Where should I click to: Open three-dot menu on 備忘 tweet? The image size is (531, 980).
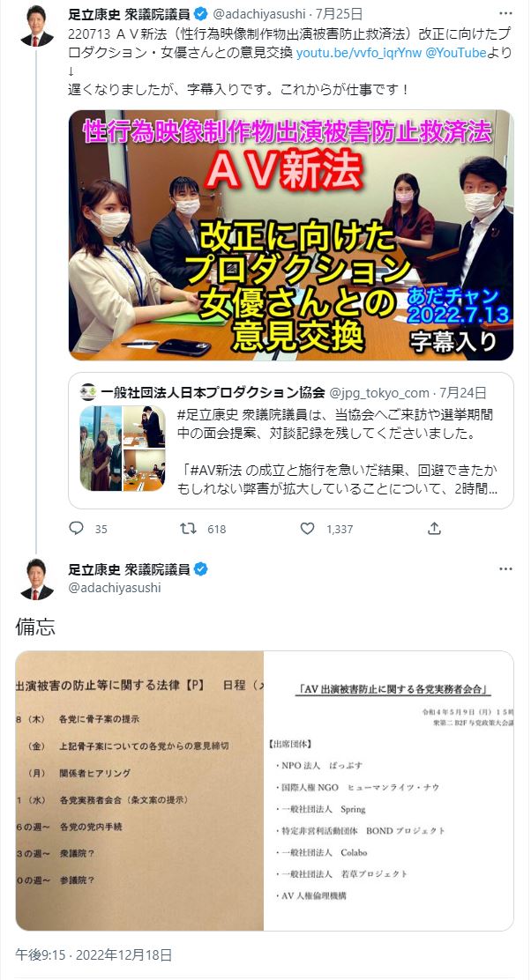505,569
